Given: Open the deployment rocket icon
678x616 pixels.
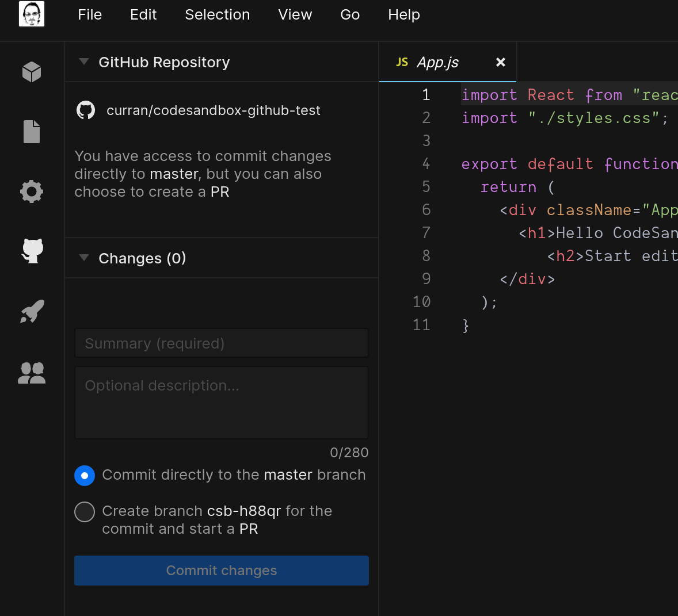Looking at the screenshot, I should click(x=31, y=311).
